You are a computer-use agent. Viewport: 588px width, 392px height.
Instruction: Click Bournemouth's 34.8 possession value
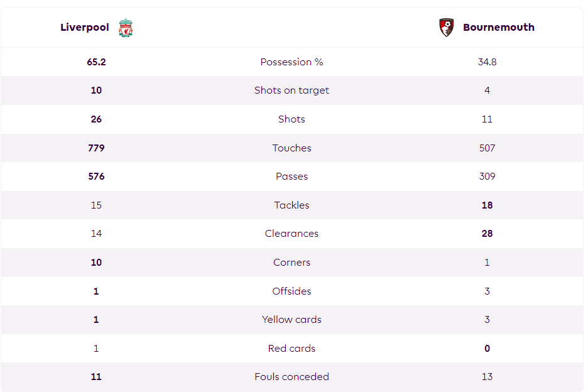click(x=487, y=62)
